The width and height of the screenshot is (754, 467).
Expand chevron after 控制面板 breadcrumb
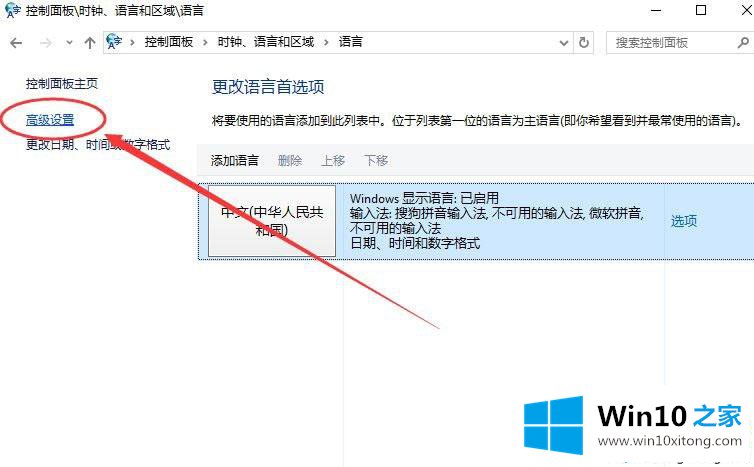click(205, 42)
